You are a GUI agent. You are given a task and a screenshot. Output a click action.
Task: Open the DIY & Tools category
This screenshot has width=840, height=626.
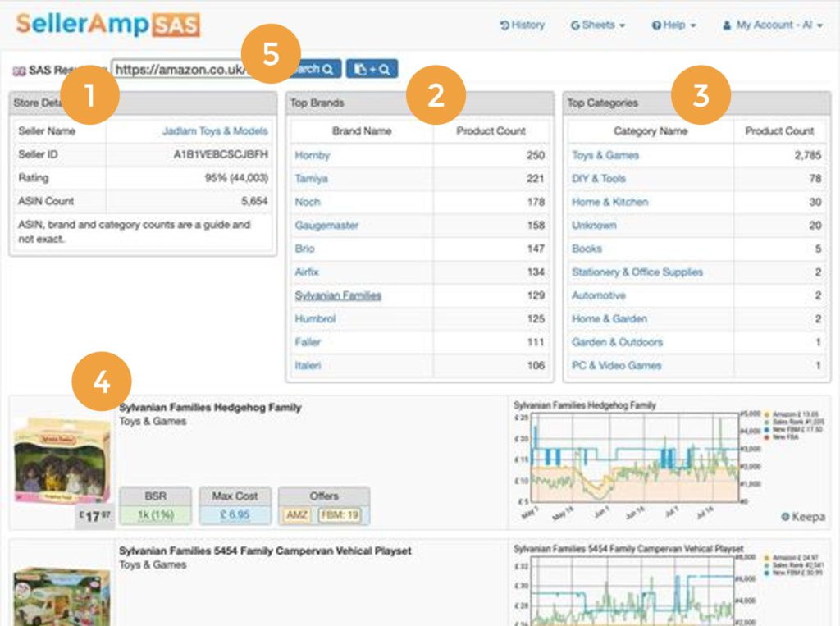(x=598, y=179)
